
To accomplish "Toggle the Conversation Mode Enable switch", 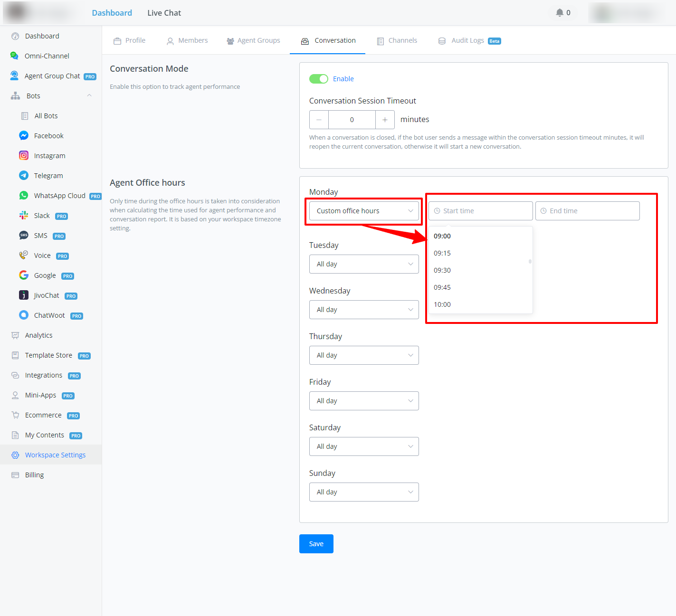I will click(x=319, y=79).
